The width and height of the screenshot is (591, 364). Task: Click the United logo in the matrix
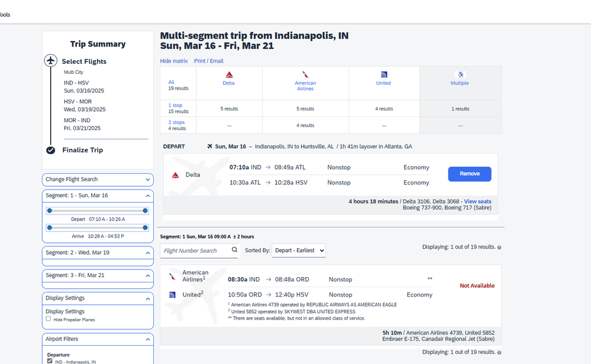(x=384, y=74)
